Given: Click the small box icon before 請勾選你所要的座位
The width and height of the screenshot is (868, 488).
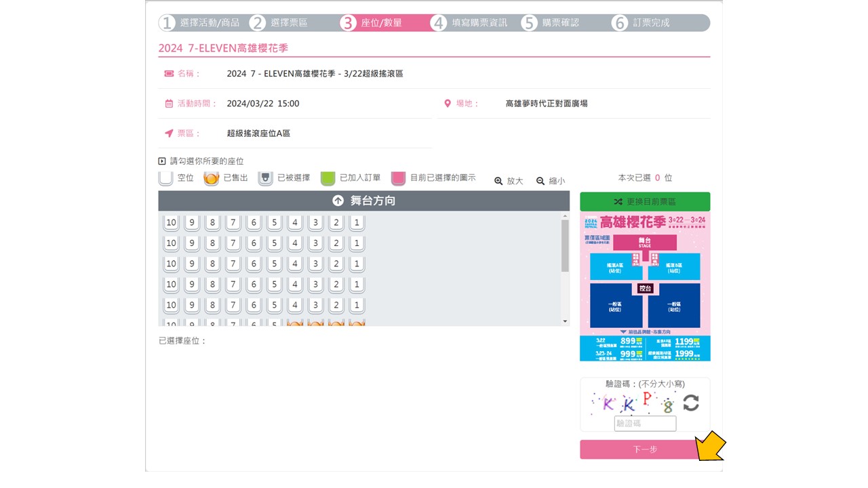Looking at the screenshot, I should [162, 161].
